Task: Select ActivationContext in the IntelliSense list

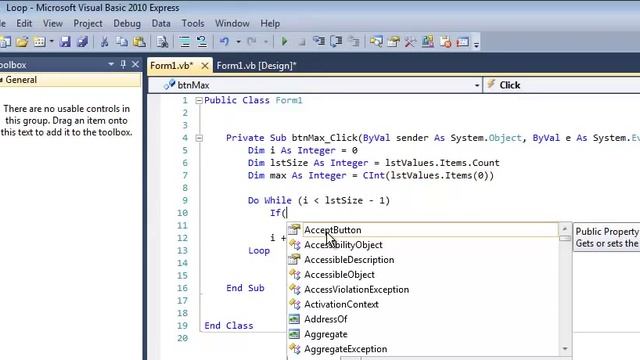Action: (x=422, y=304)
